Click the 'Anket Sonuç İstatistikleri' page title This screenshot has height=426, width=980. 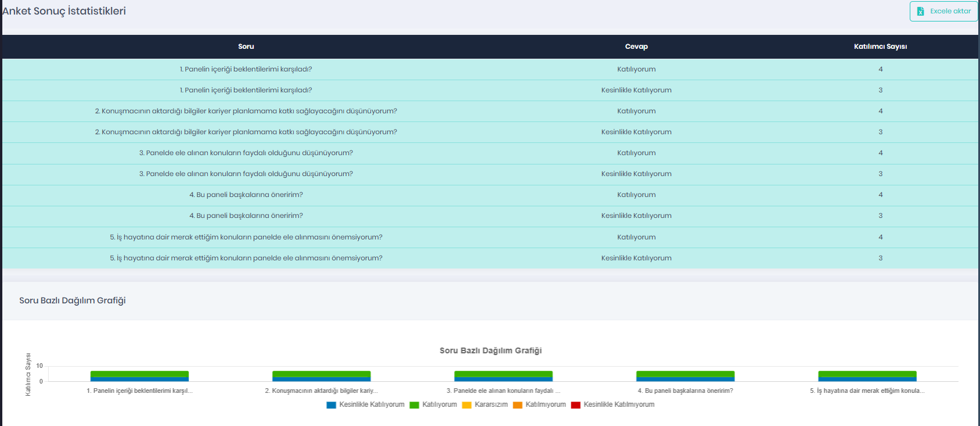[64, 11]
